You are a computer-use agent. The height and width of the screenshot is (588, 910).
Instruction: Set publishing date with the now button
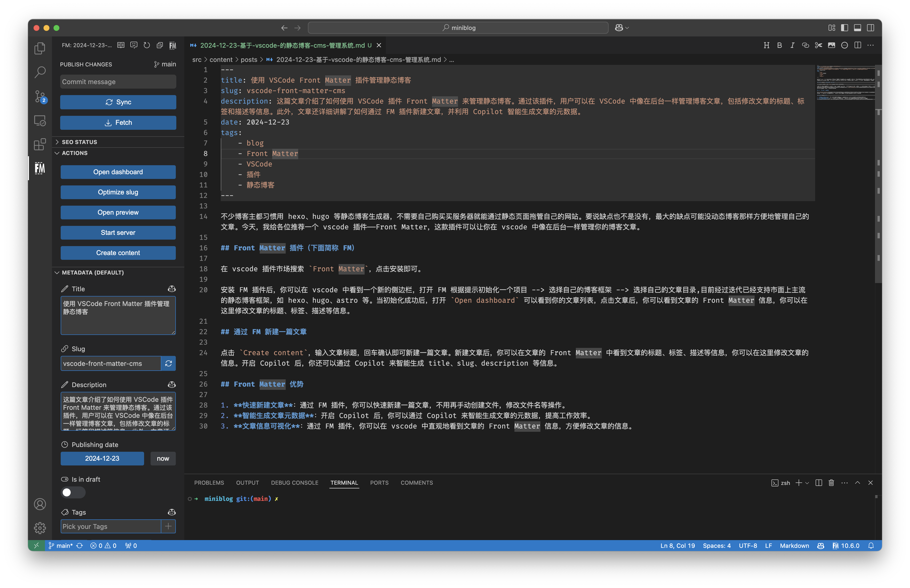point(163,458)
